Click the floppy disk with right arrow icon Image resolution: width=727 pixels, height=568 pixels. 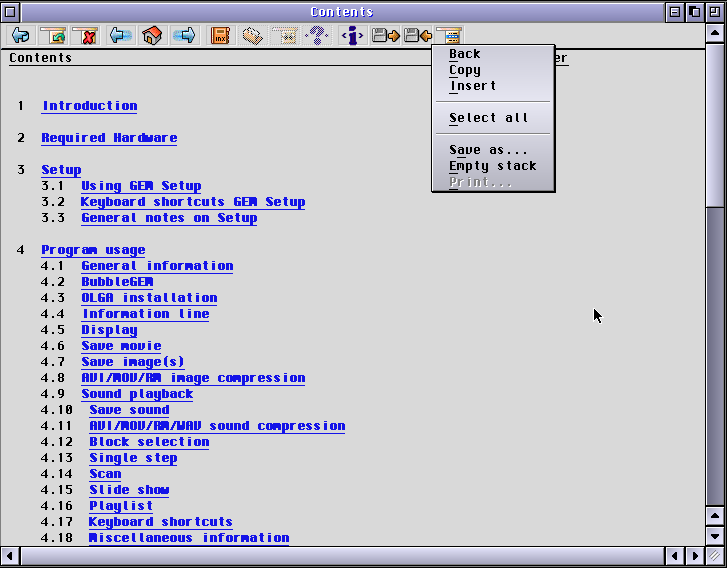pyautogui.click(x=384, y=36)
